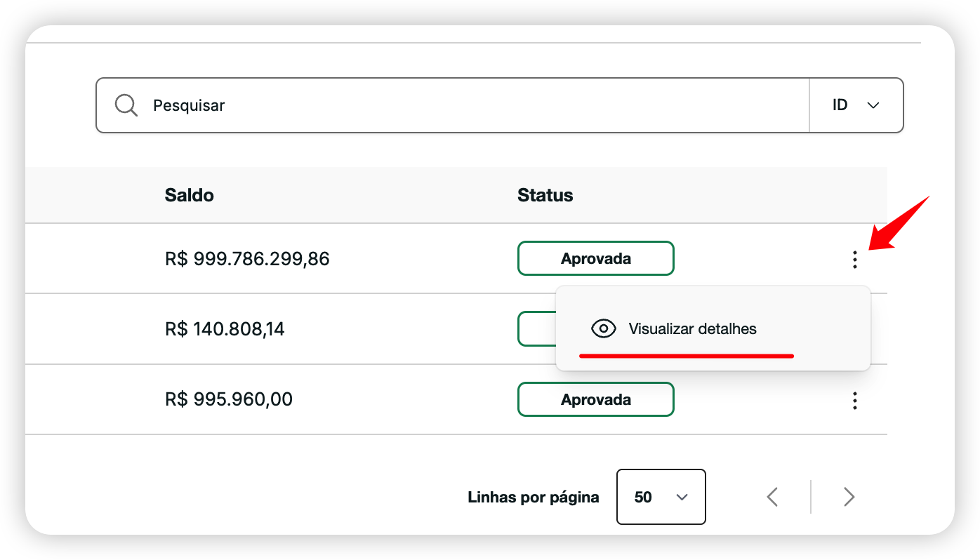Click the Saldo column header

(189, 195)
